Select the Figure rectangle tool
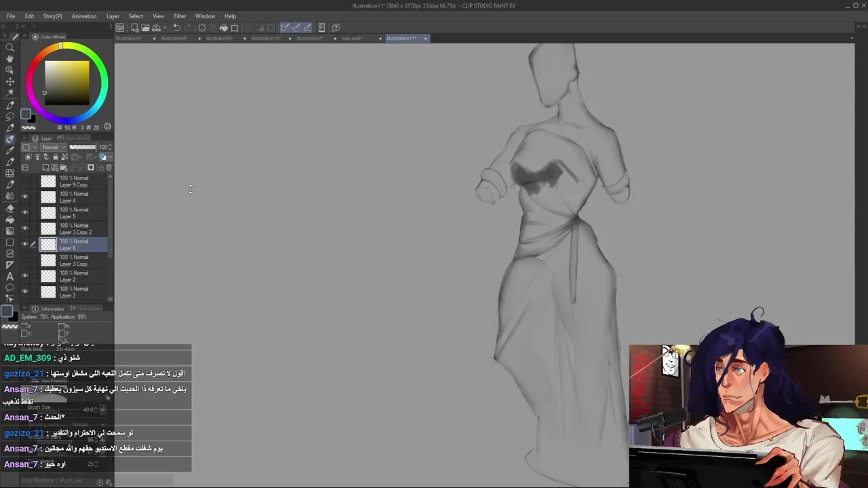 (x=9, y=243)
